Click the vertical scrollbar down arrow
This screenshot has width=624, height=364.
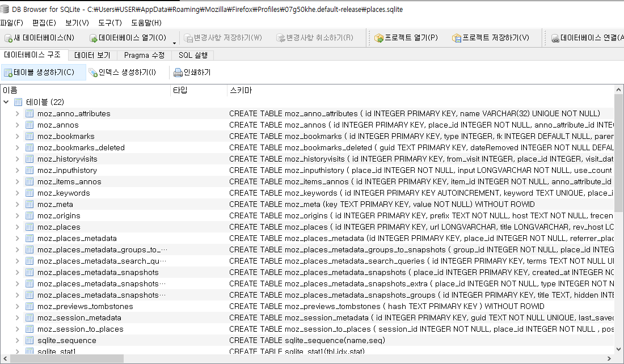tap(619, 350)
